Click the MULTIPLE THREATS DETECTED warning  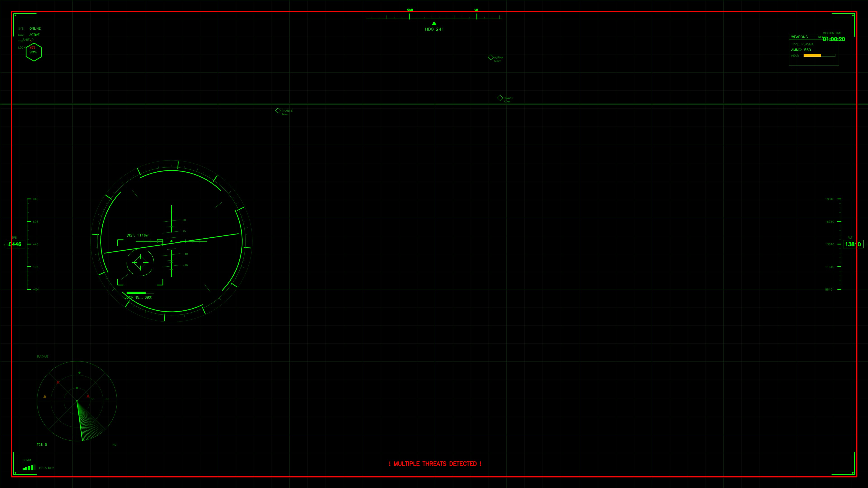[x=435, y=464]
